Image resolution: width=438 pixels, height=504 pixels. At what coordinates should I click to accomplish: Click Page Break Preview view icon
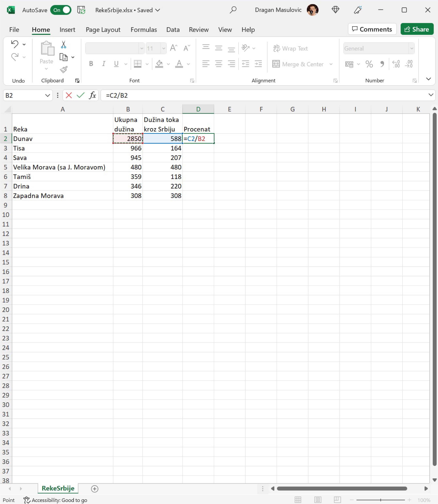click(x=337, y=500)
